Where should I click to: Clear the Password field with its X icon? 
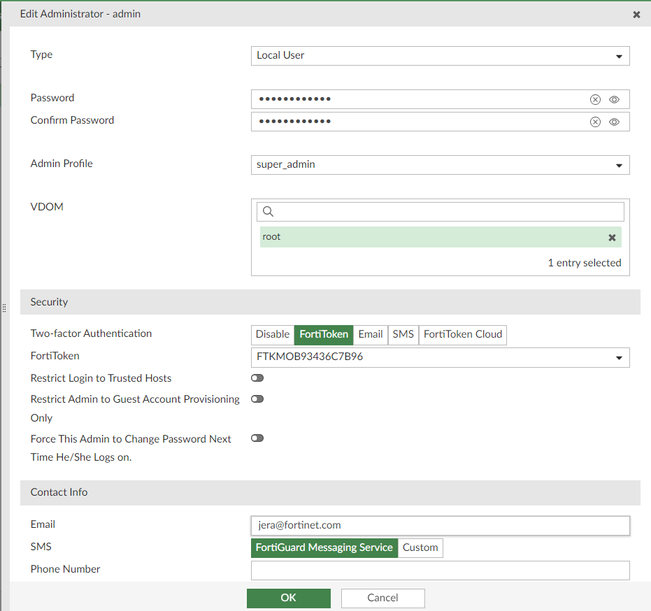click(595, 99)
